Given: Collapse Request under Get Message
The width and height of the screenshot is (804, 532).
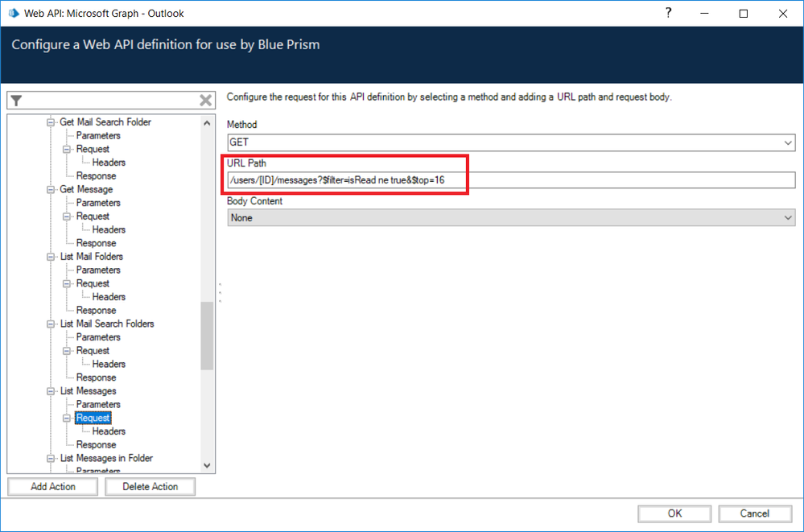Looking at the screenshot, I should tap(67, 217).
